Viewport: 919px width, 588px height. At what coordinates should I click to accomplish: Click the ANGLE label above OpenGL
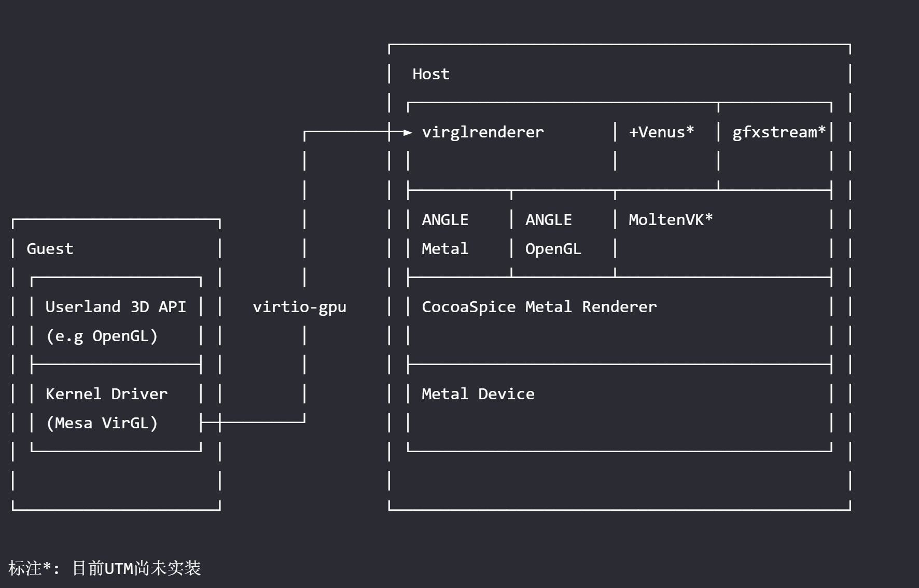548,220
